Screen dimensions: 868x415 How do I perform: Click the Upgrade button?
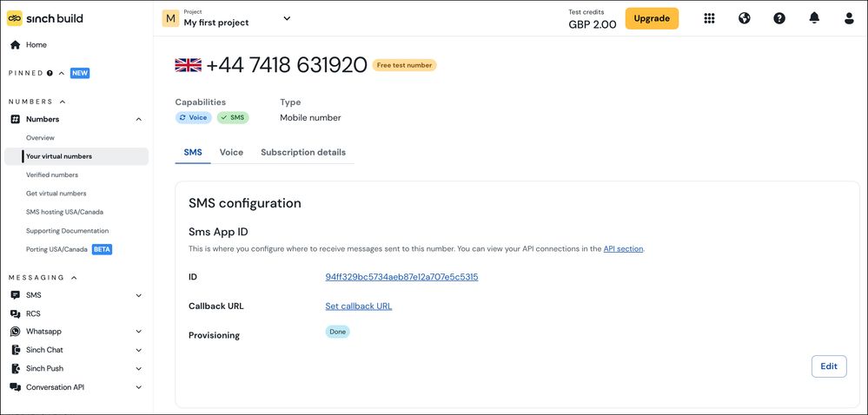(653, 18)
